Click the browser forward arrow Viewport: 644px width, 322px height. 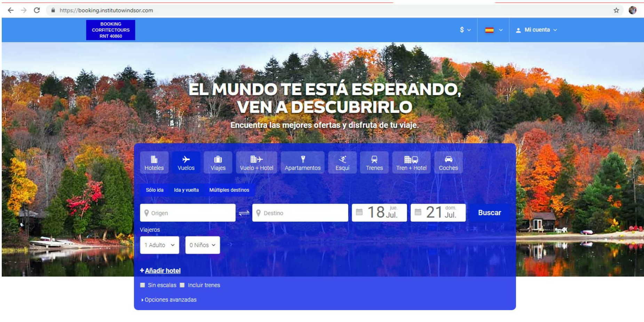click(24, 10)
